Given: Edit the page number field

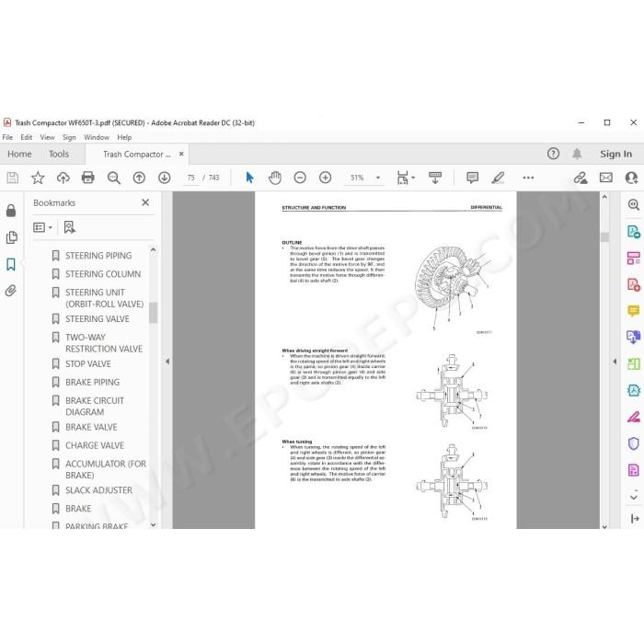Looking at the screenshot, I should click(x=191, y=178).
